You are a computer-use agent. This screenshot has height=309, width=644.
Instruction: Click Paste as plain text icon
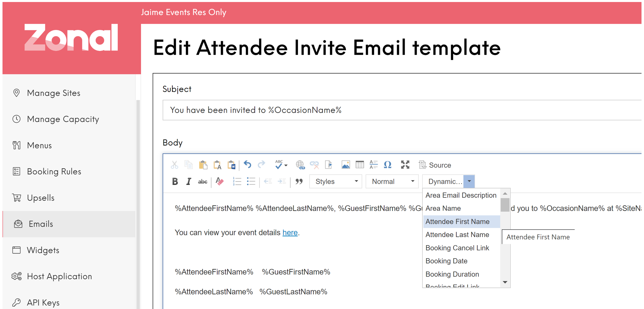(217, 165)
